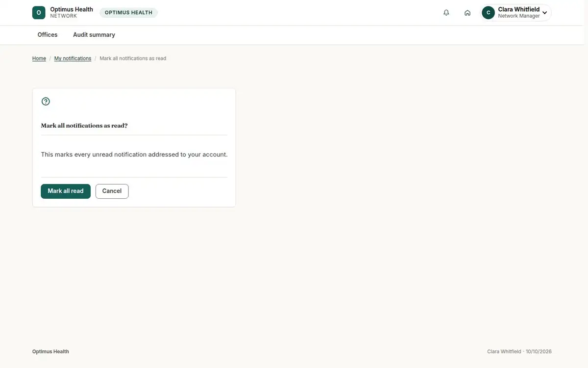Click the OPTIMUS HEALTH badge pill
This screenshot has height=368, width=588.
coord(128,13)
